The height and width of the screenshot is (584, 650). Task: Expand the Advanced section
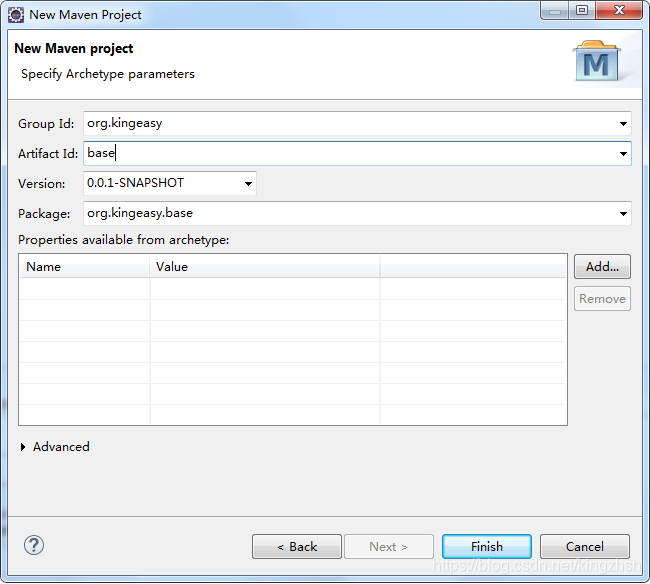tap(23, 447)
